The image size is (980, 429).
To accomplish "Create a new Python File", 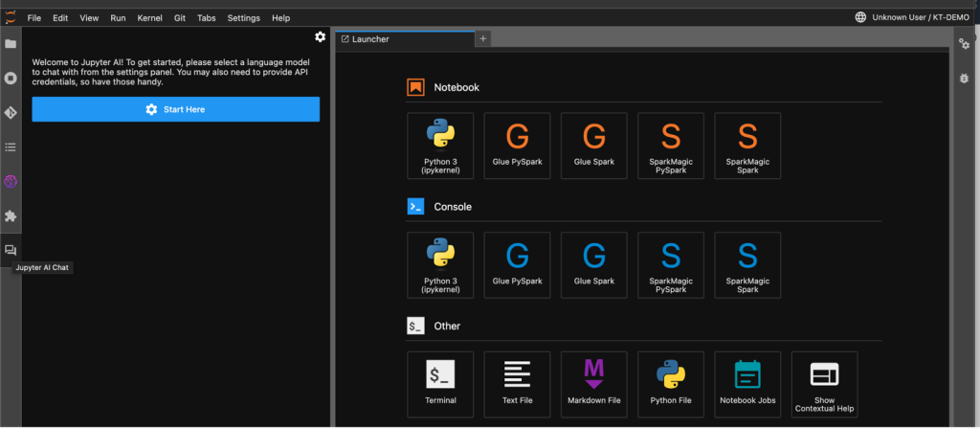I will pos(671,385).
